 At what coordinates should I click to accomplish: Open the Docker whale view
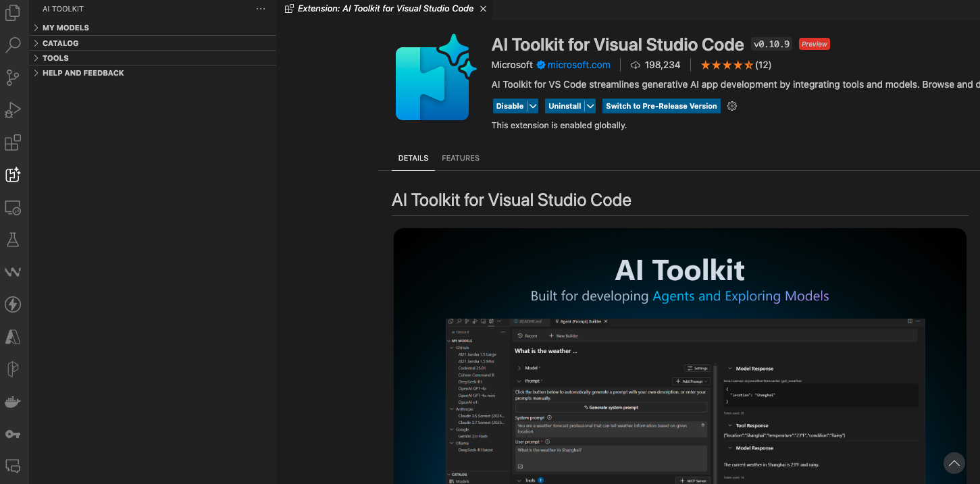(x=13, y=402)
